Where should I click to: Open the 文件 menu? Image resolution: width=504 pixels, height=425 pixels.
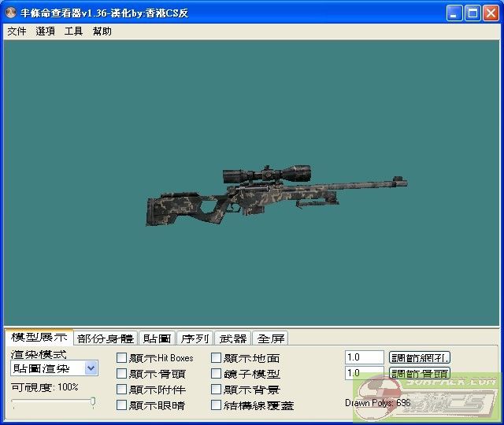(17, 31)
